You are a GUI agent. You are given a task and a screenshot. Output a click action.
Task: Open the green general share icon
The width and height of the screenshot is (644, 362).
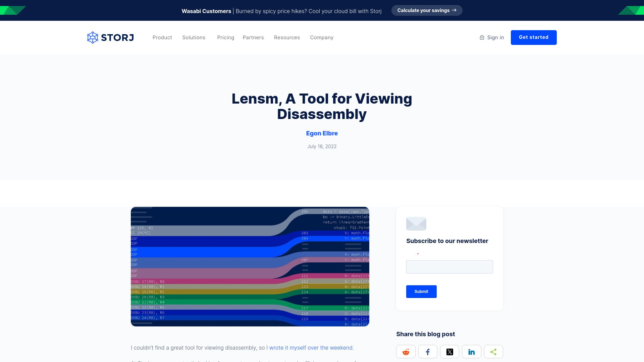point(493,352)
